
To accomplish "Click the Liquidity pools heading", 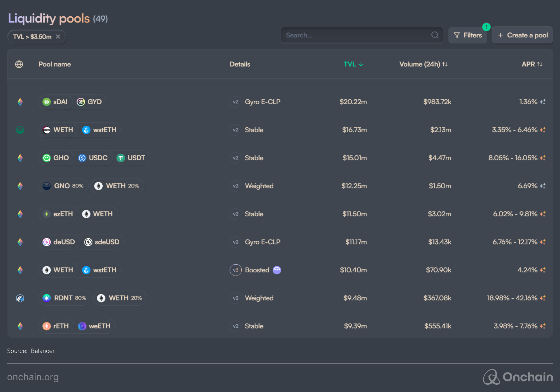I will click(x=49, y=19).
